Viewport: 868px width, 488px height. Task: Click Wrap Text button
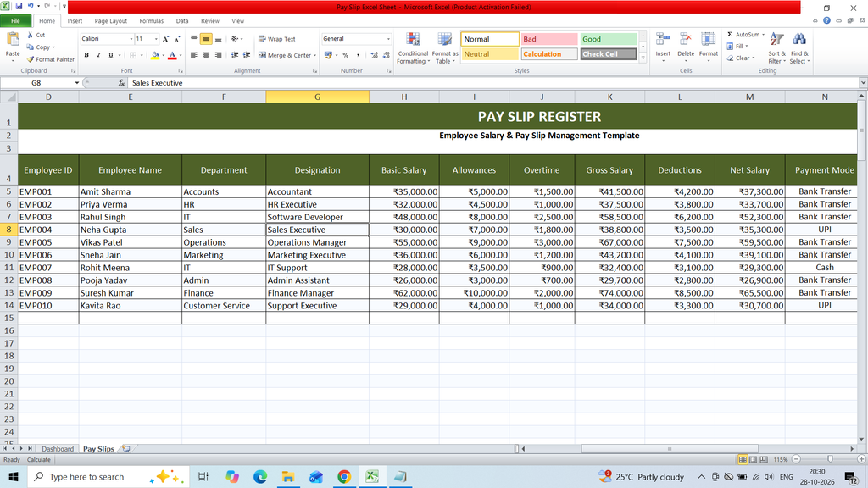pos(277,39)
